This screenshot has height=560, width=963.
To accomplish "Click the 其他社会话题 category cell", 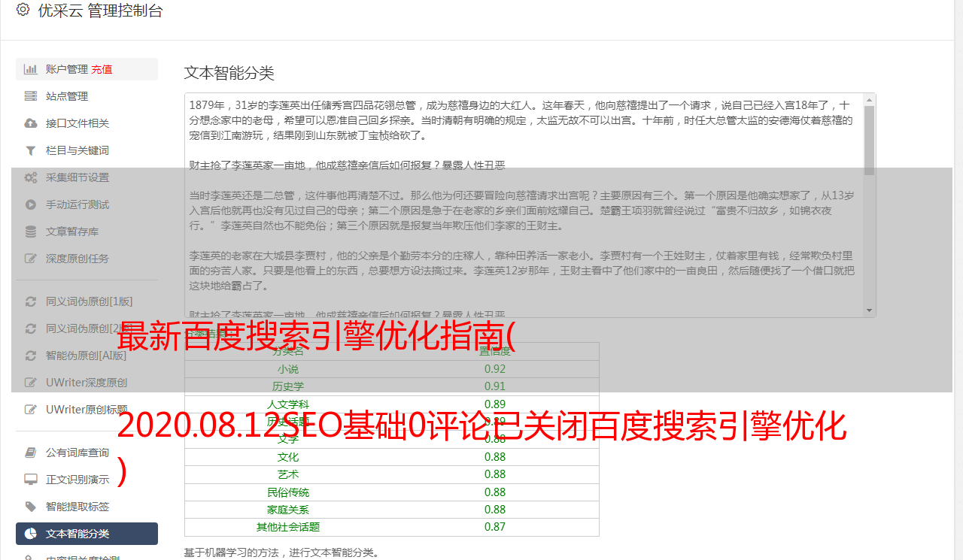I will pyautogui.click(x=288, y=527).
